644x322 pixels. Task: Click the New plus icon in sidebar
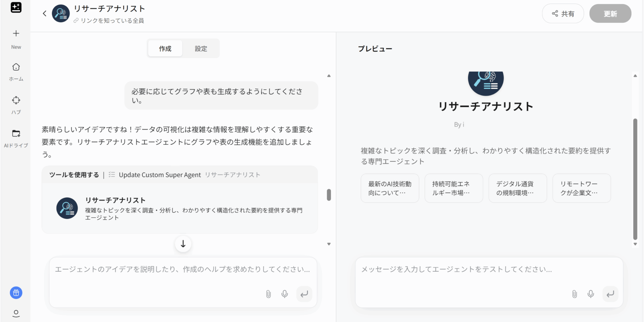[16, 34]
